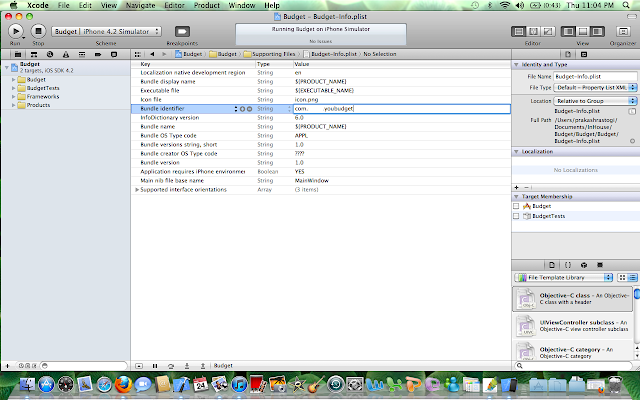
Task: Show the Breakpoint navigator
Action: click(98, 54)
